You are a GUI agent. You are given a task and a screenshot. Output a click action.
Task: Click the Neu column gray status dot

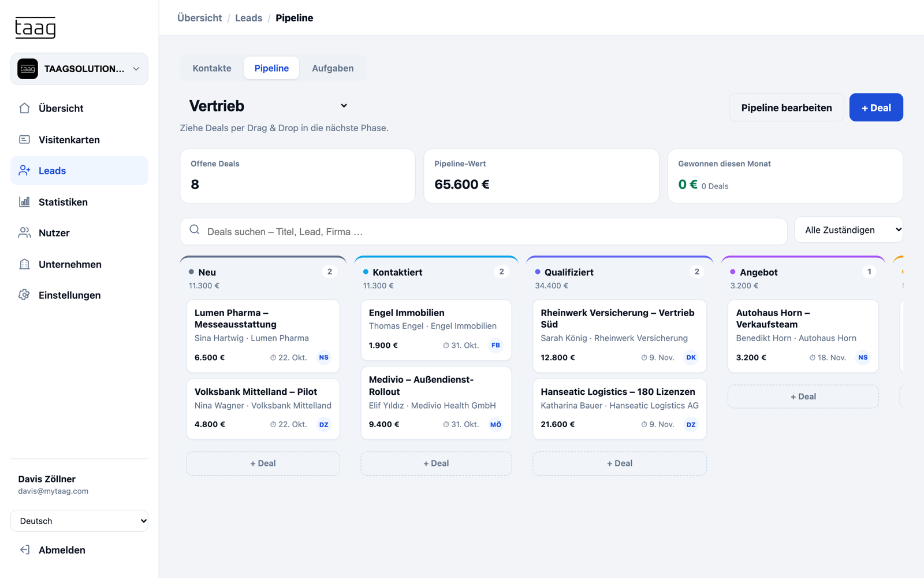pos(191,272)
